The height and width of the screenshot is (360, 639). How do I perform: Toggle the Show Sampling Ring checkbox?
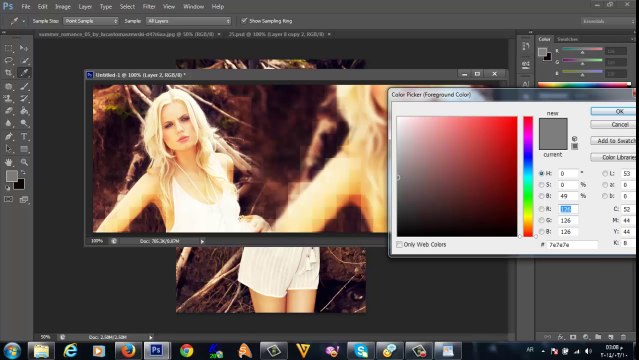pos(244,20)
